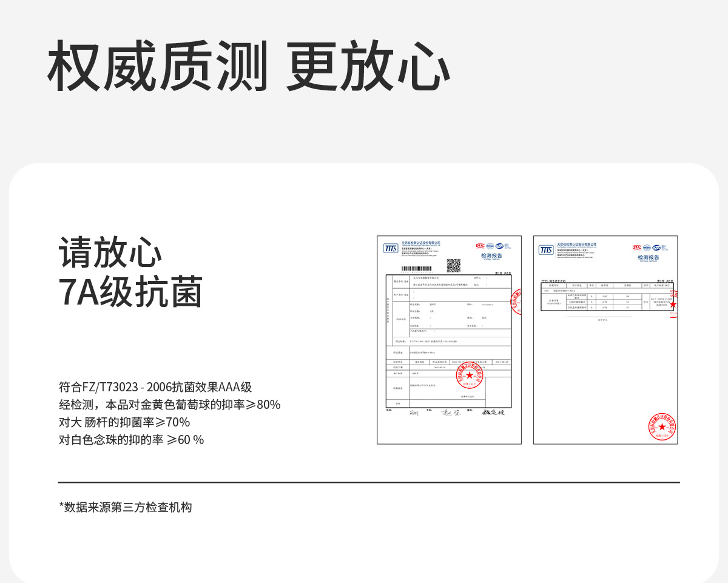Click the barcode on the first report page
The width and height of the screenshot is (728, 583).
416,268
